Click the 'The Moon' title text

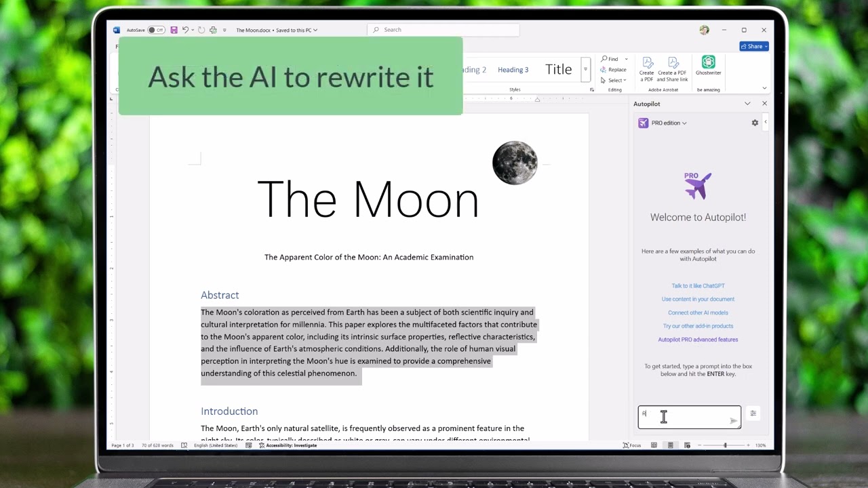click(368, 199)
